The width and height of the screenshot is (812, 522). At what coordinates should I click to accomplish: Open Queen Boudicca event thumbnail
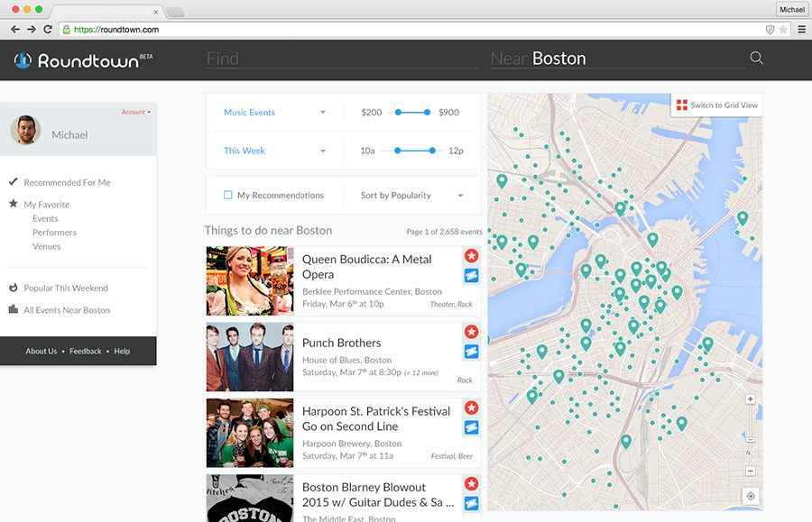coord(250,281)
